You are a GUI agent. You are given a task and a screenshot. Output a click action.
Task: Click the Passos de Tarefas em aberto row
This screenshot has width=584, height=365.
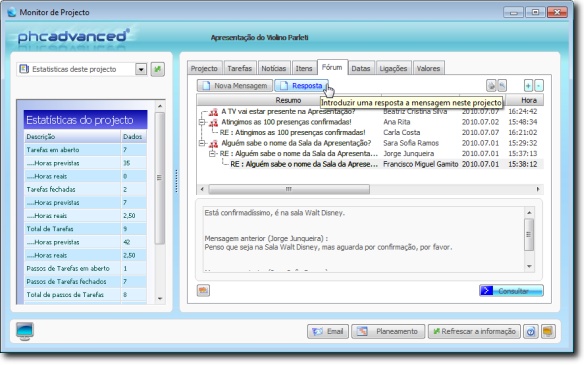pyautogui.click(x=85, y=268)
